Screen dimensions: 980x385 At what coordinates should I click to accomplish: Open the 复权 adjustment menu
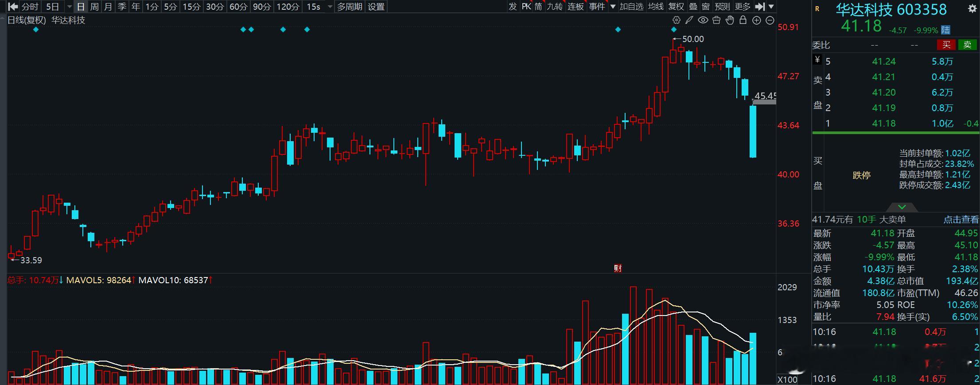click(x=676, y=7)
